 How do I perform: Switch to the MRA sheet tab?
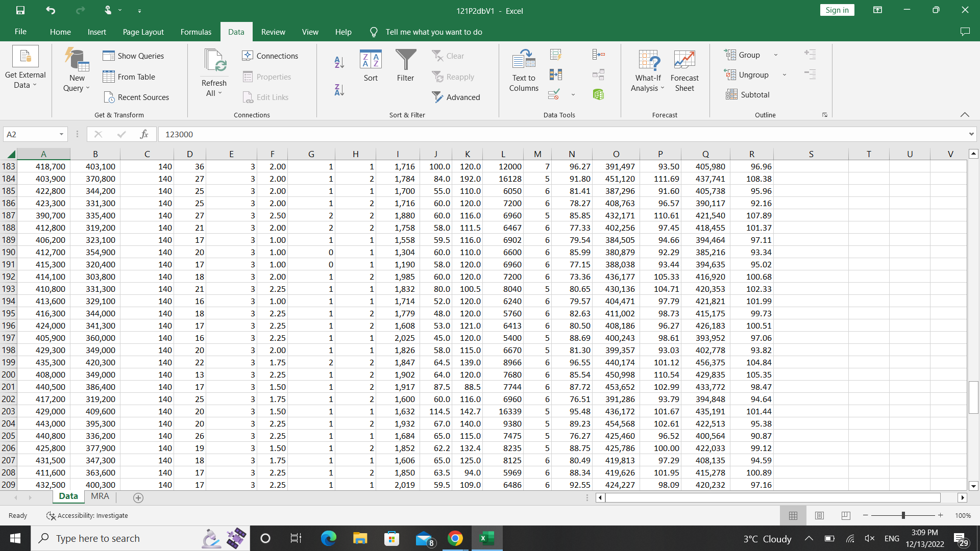tap(100, 496)
